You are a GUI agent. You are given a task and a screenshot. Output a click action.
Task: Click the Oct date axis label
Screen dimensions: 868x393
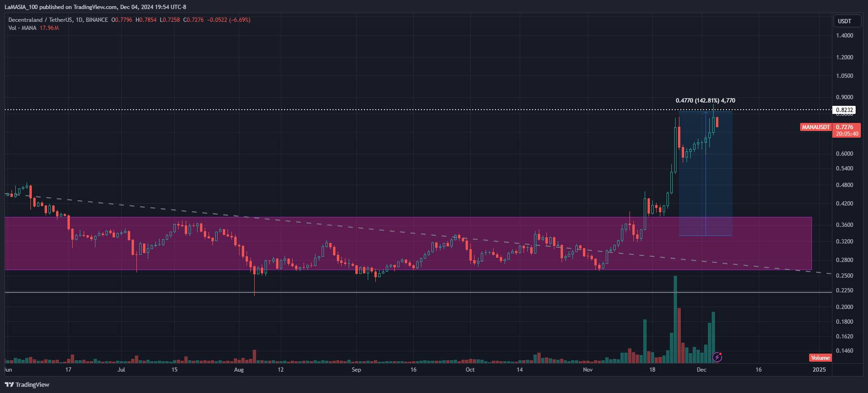[470, 370]
